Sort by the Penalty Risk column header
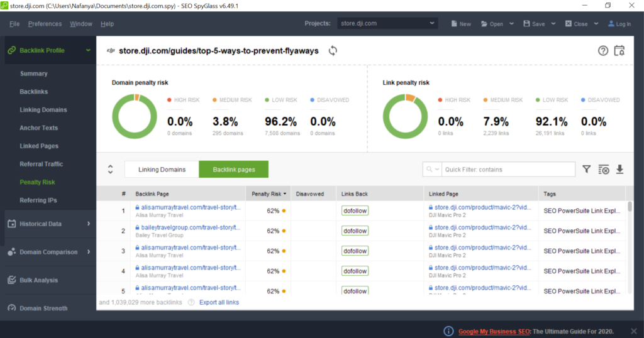Screen dimensions: 644x338 click(268, 194)
